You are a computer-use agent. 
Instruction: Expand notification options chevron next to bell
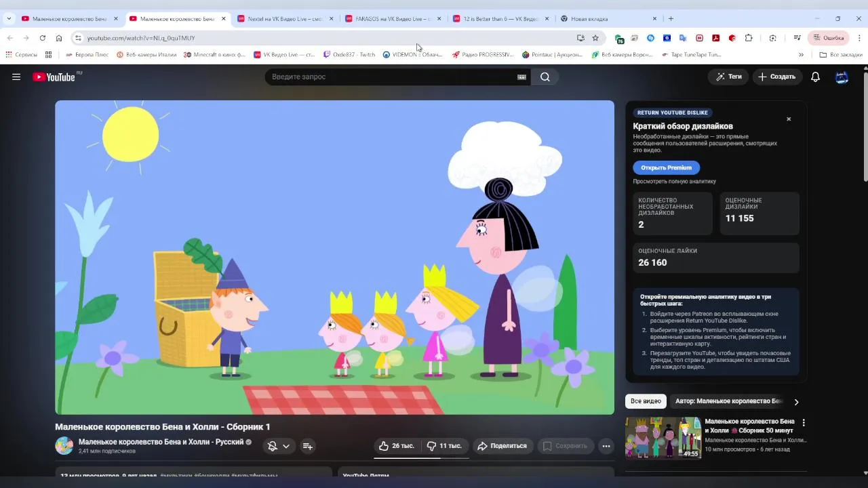tap(286, 446)
